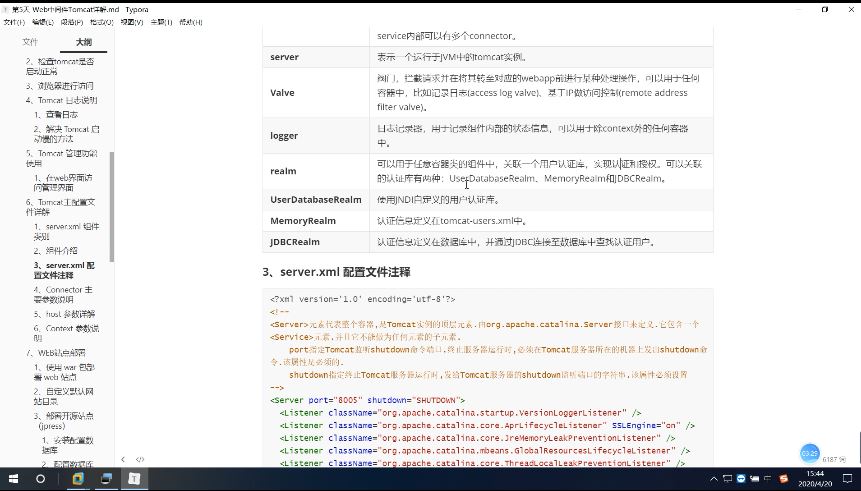Switch to the 文件 sidebar tab
The height and width of the screenshot is (491, 861).
30,42
